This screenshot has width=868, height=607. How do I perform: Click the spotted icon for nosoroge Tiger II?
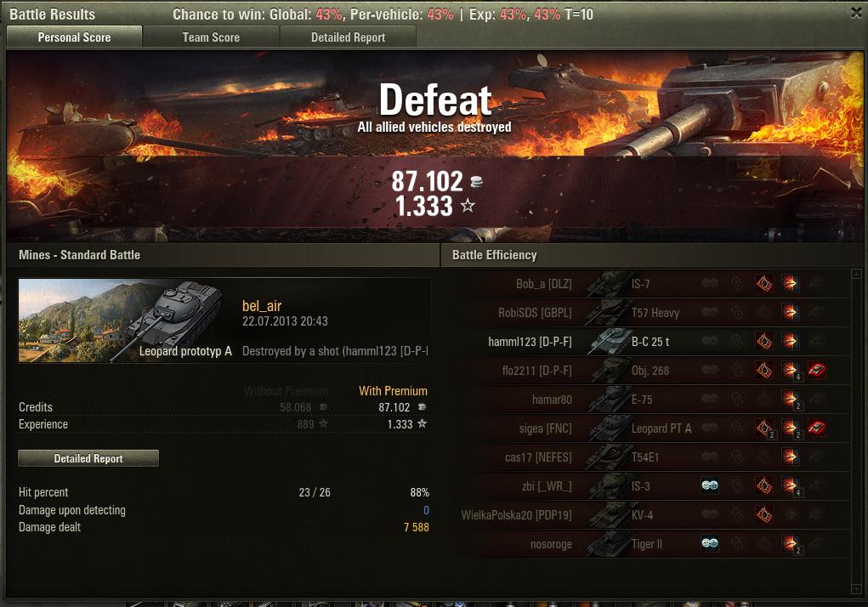(710, 543)
